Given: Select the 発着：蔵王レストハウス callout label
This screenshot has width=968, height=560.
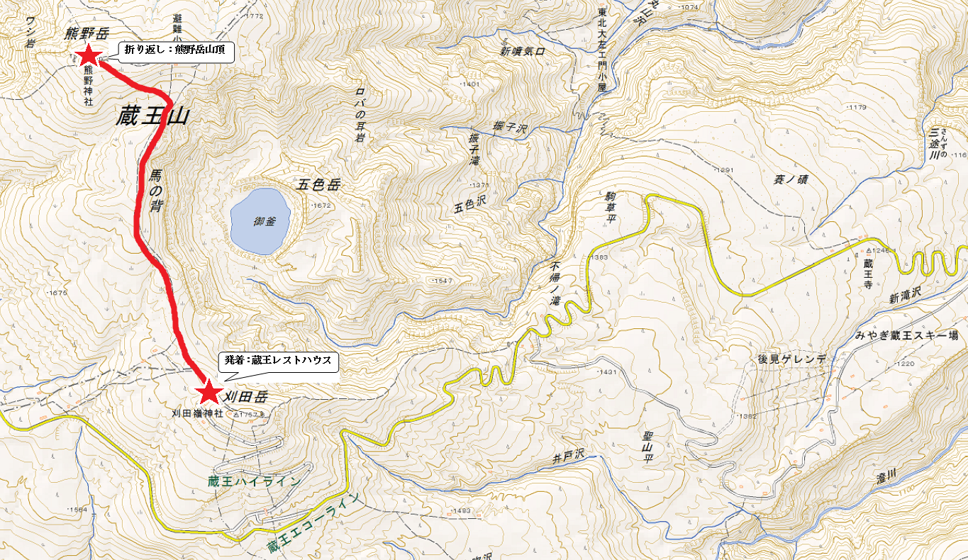Looking at the screenshot, I should click(278, 360).
